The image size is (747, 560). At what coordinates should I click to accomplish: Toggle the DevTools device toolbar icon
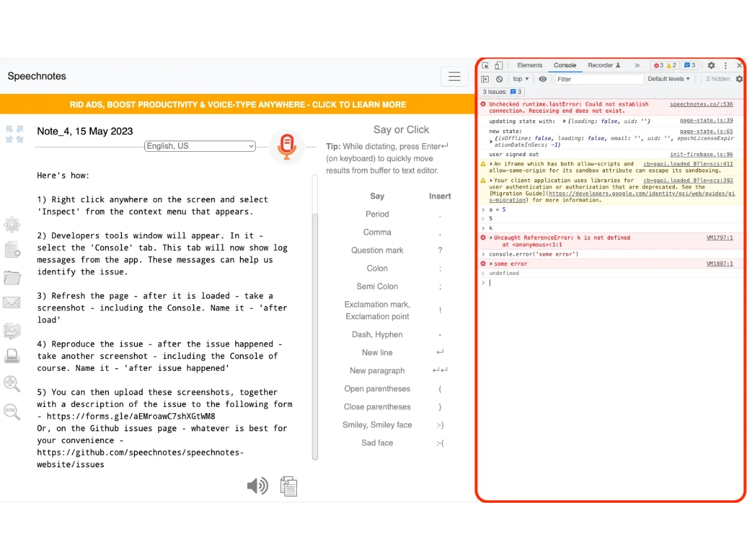coord(499,65)
